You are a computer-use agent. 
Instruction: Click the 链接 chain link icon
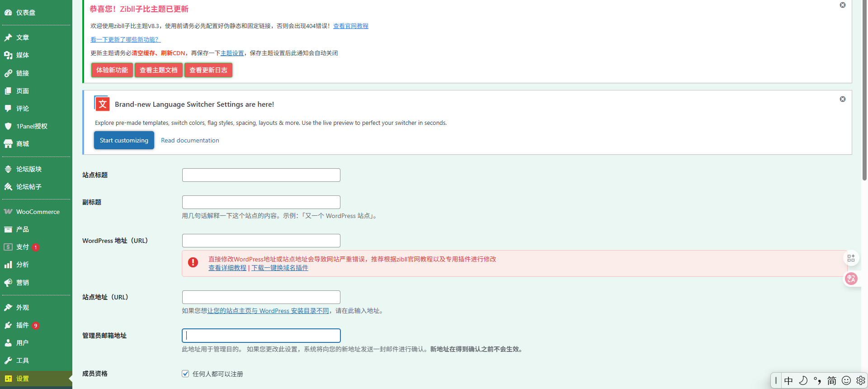pyautogui.click(x=8, y=73)
